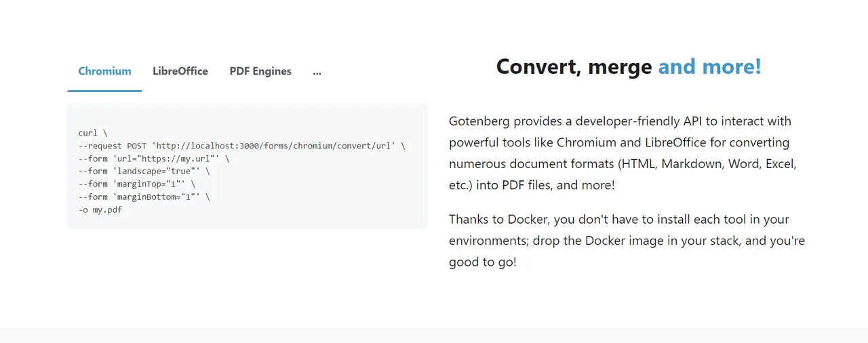
Task: Click the '--form landscape="true"' line
Action: click(x=144, y=171)
